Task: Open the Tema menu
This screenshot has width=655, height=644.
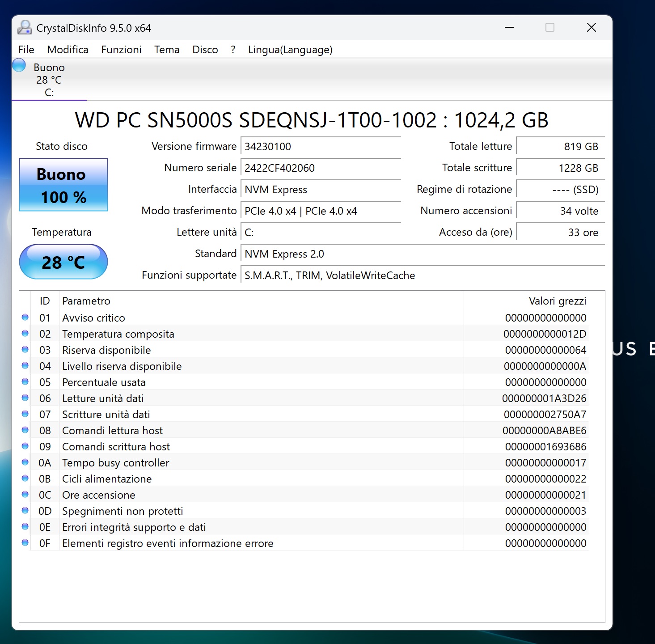Action: coord(167,50)
